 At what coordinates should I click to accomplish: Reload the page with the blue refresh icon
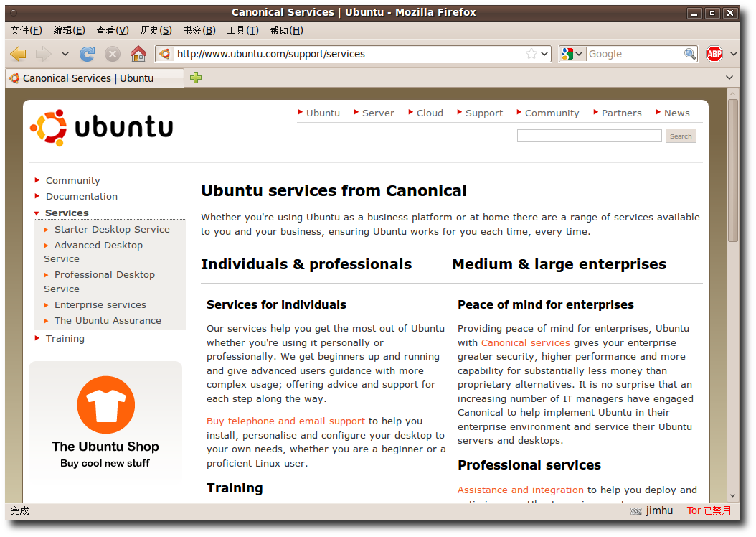(x=88, y=54)
